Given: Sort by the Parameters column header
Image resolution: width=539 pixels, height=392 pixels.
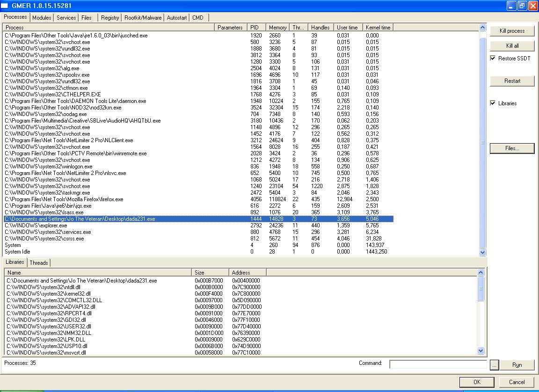Looking at the screenshot, I should (x=230, y=28).
